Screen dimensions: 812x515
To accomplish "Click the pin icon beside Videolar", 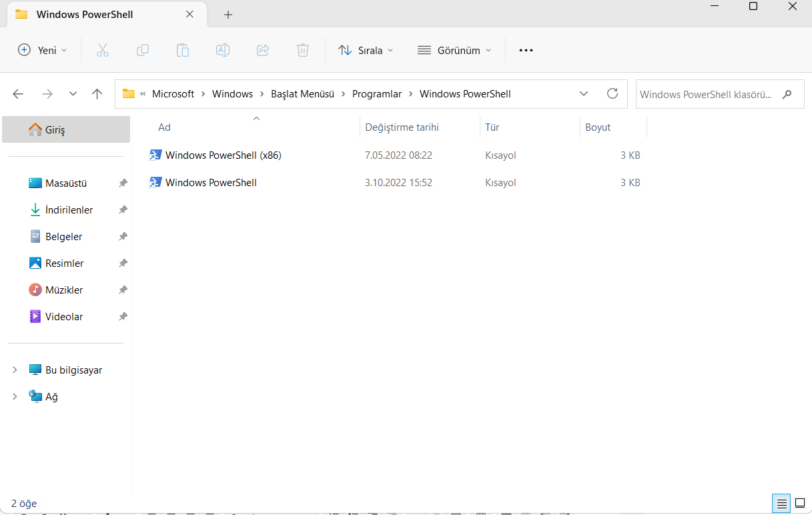I will [x=123, y=316].
